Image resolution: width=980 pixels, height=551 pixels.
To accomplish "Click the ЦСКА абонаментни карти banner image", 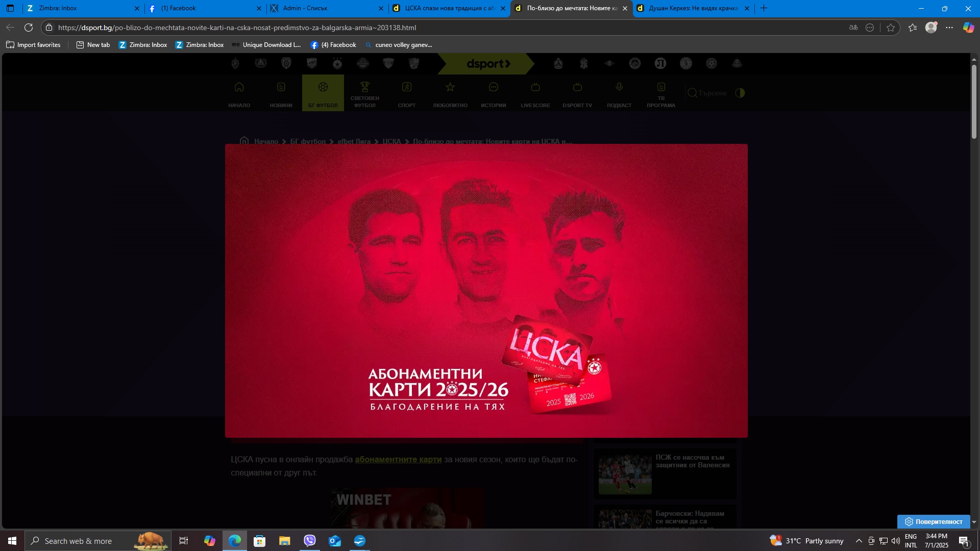I will (486, 291).
